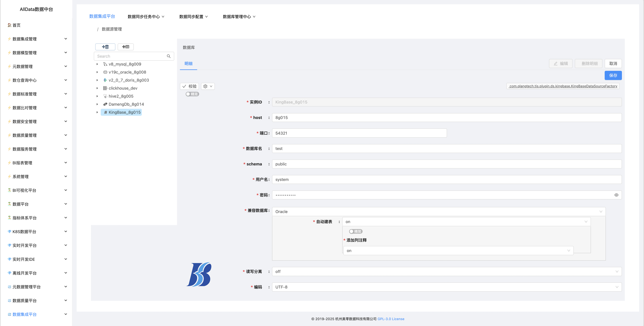Click the DamengDb_8g014 database icon
The image size is (644, 326).
click(x=105, y=104)
